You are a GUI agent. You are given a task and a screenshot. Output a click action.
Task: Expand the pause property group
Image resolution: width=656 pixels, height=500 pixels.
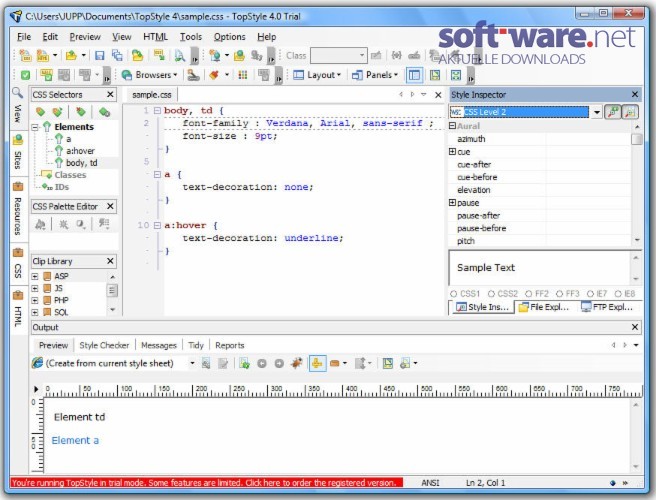(x=452, y=203)
